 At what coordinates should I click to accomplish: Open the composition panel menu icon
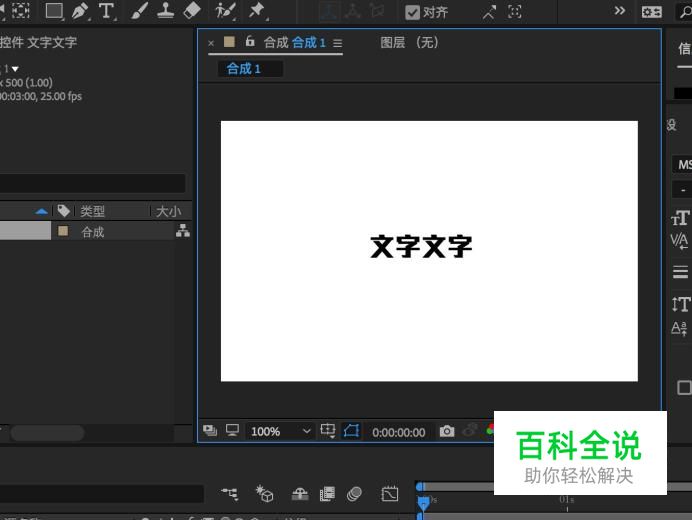[338, 43]
